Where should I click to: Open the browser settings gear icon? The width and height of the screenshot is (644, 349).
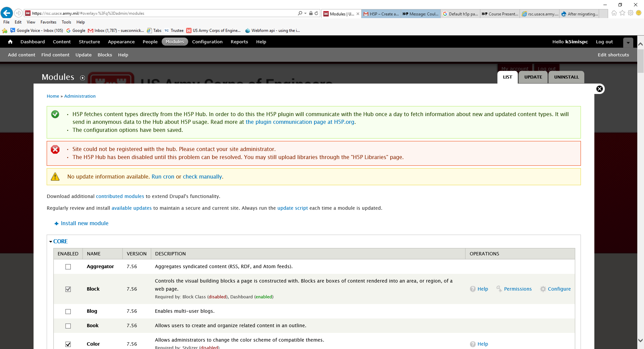(631, 13)
